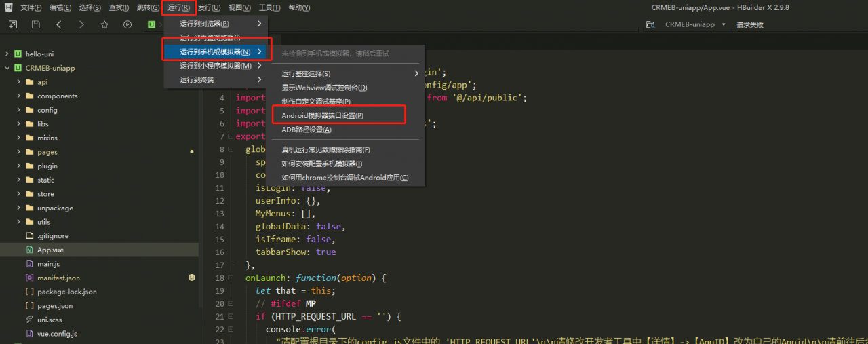Click the new file toolbar icon
The width and height of the screenshot is (868, 344).
click(x=13, y=24)
